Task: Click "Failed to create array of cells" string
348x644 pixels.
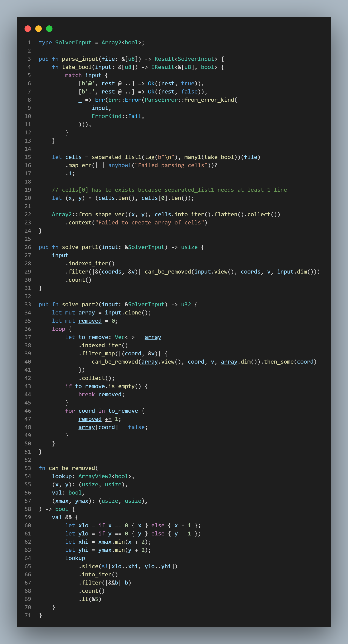Action: 149,222
